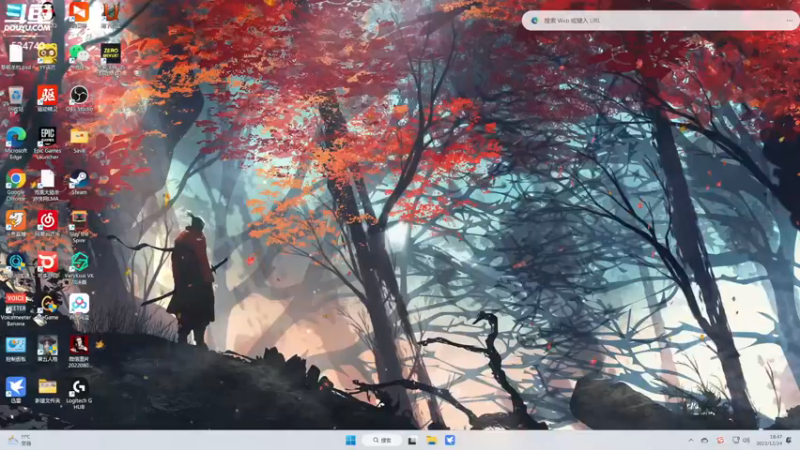Open the yellow new folder icon on the desktop
The width and height of the screenshot is (800, 450).
47,391
